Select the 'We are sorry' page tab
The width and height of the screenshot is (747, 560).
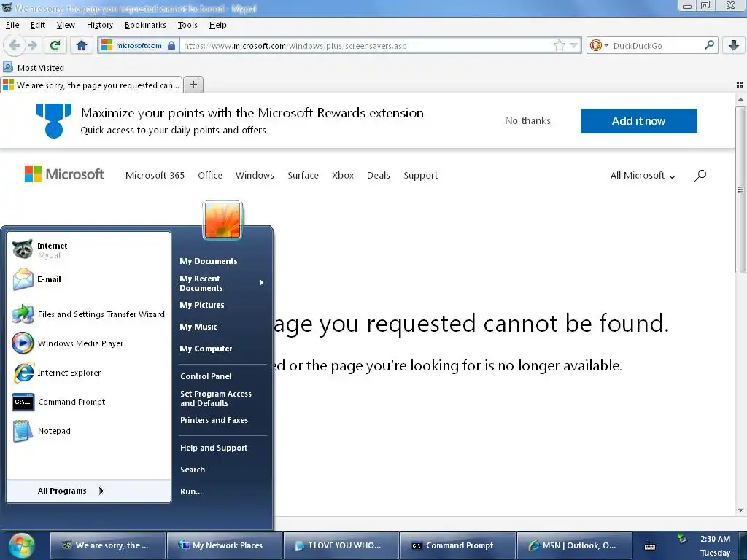tap(91, 85)
